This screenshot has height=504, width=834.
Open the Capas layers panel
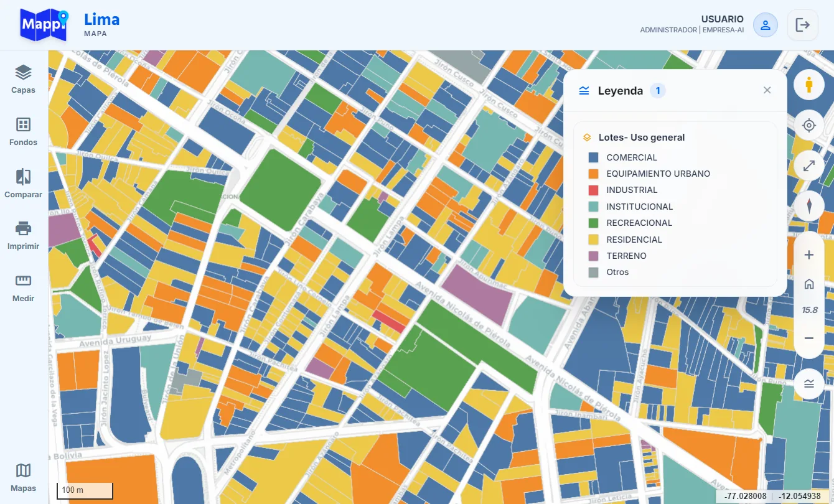click(24, 80)
